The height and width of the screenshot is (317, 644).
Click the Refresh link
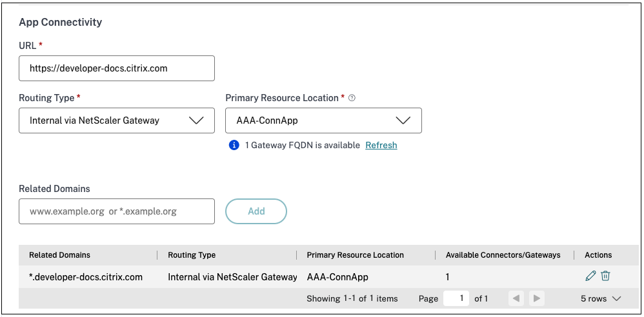[x=381, y=145]
